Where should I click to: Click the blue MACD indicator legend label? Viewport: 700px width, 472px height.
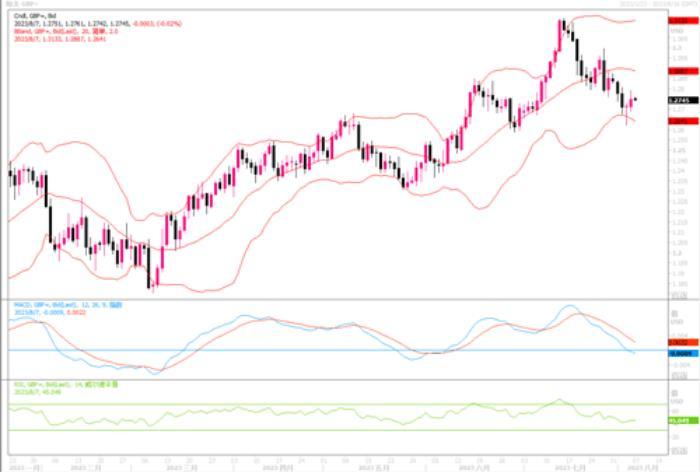pos(68,305)
